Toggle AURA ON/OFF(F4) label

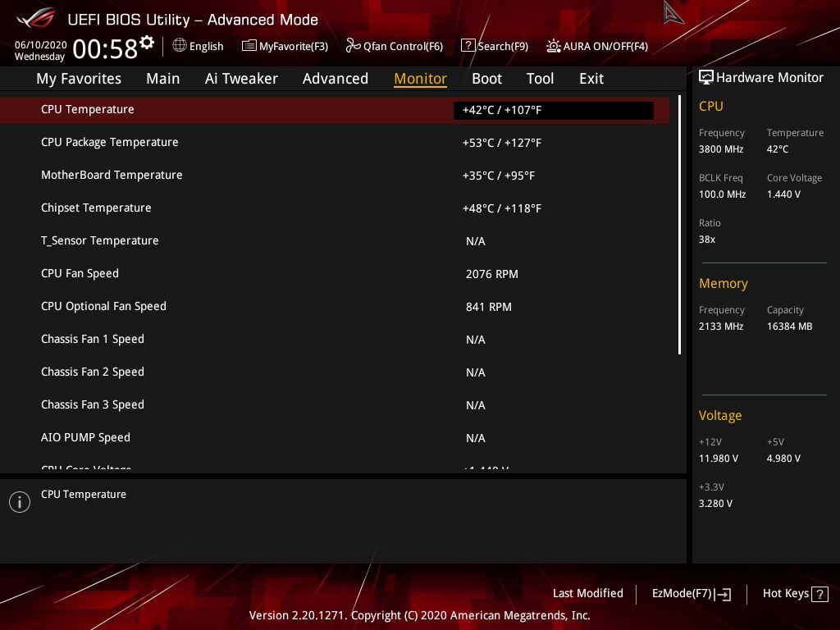pyautogui.click(x=605, y=47)
